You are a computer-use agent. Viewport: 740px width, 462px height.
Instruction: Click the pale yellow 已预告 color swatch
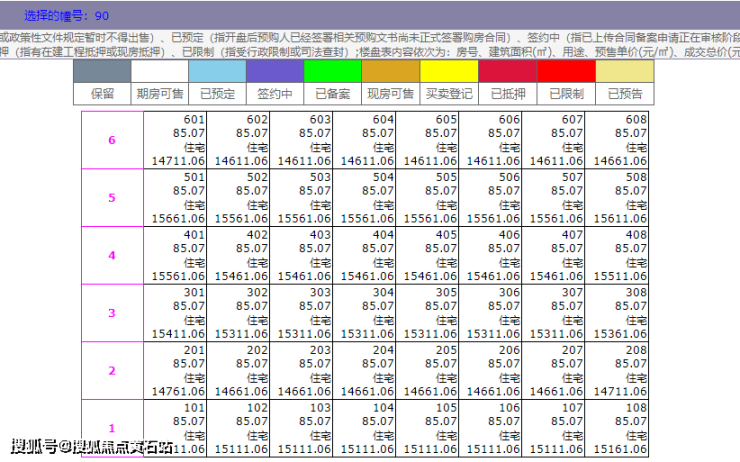pyautogui.click(x=624, y=71)
